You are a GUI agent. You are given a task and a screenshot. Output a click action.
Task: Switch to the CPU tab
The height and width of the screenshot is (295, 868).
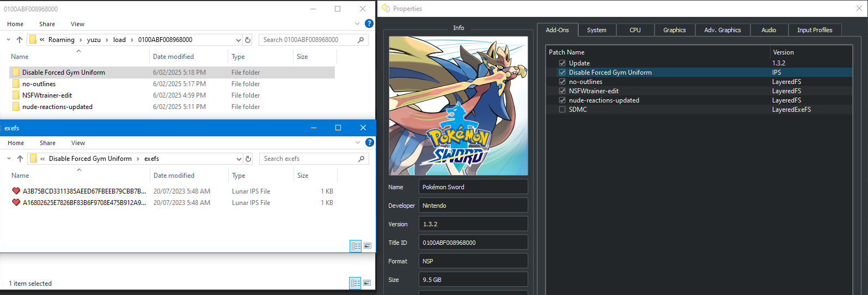635,30
